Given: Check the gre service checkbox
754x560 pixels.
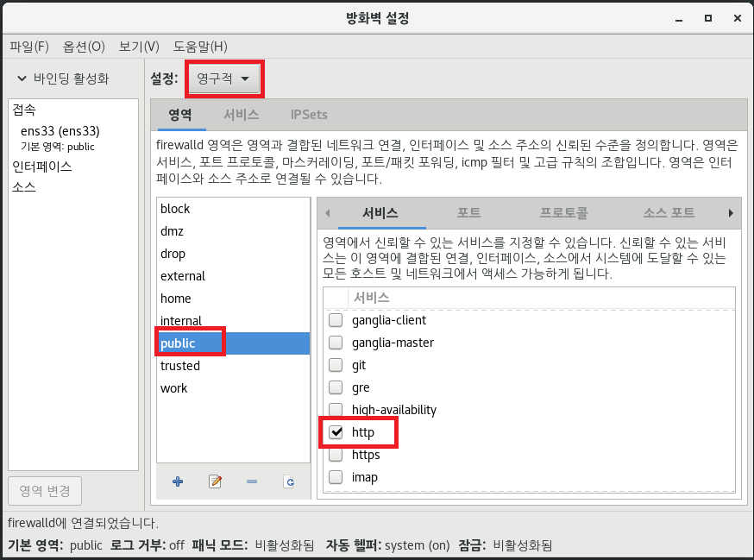Looking at the screenshot, I should [336, 387].
